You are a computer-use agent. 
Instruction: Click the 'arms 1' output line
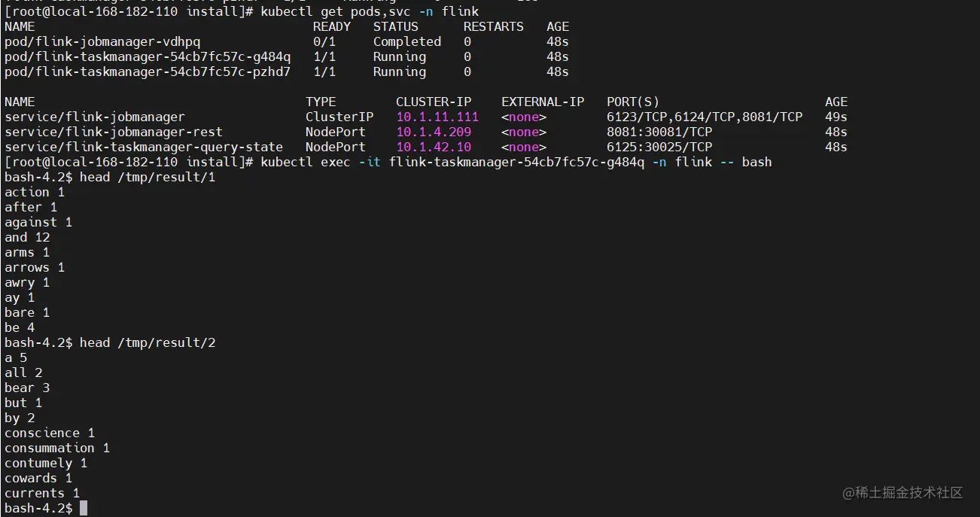click(27, 253)
